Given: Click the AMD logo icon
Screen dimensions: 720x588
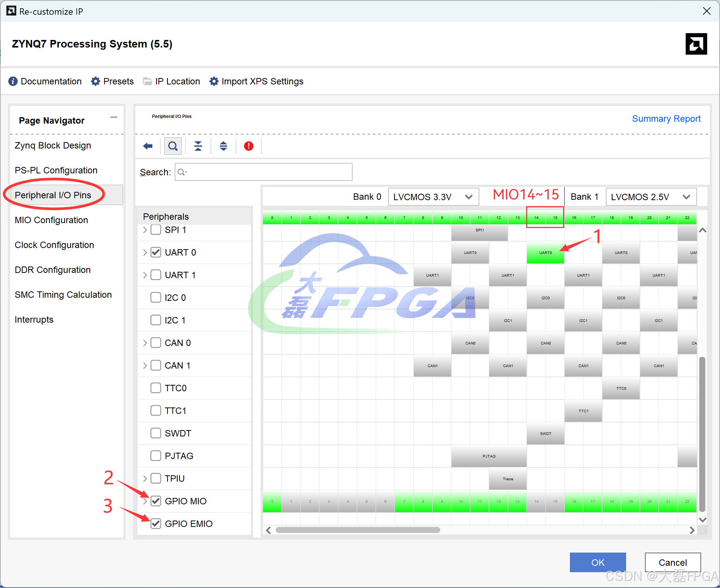Looking at the screenshot, I should (696, 44).
